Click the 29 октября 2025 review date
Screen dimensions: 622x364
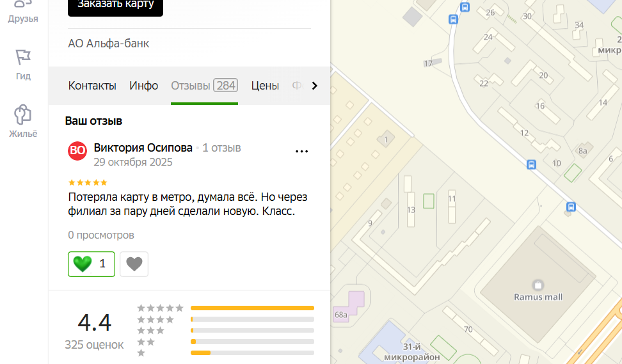133,162
